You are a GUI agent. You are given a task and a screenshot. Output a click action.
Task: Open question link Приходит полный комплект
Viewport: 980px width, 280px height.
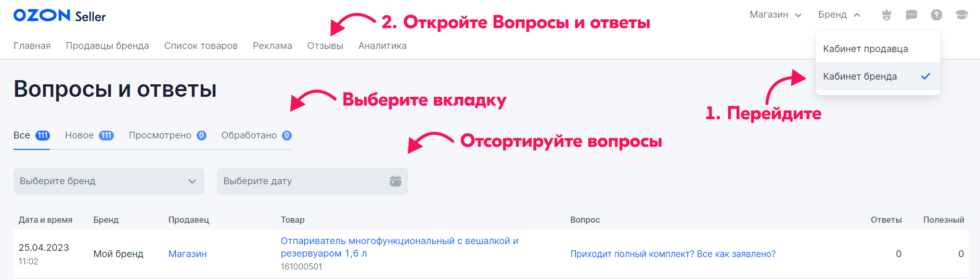(673, 254)
